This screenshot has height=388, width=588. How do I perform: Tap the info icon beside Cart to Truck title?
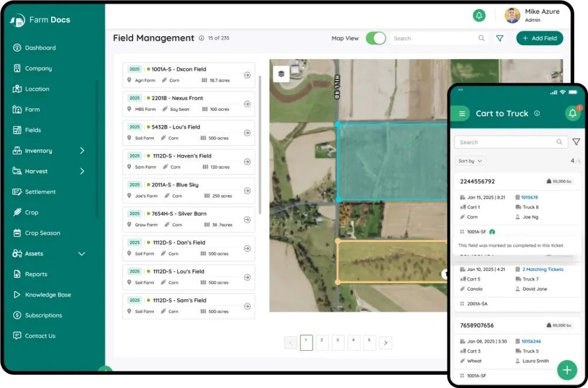[x=536, y=114]
